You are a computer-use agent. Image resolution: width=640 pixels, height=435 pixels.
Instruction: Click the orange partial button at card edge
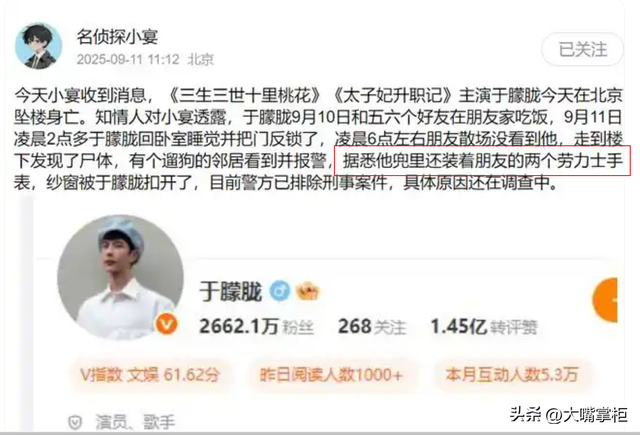tap(605, 300)
